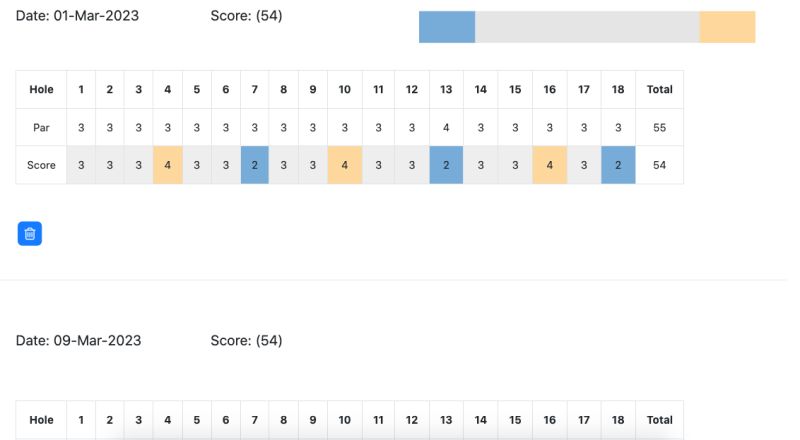Screen dimensions: 800x440
Task: Click the blue trash delete icon
Action: coord(30,234)
